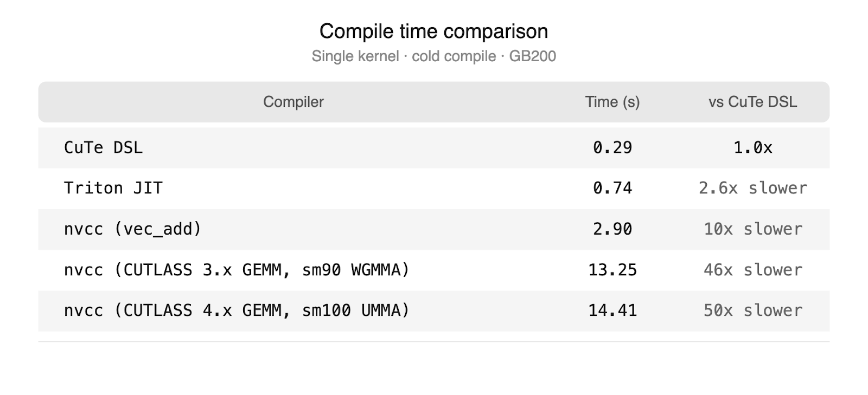Select the Triton JIT row name

(x=113, y=188)
